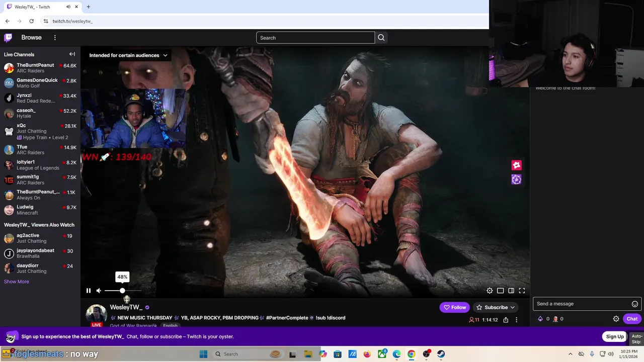Open the Twitch home logo

[x=8, y=38]
